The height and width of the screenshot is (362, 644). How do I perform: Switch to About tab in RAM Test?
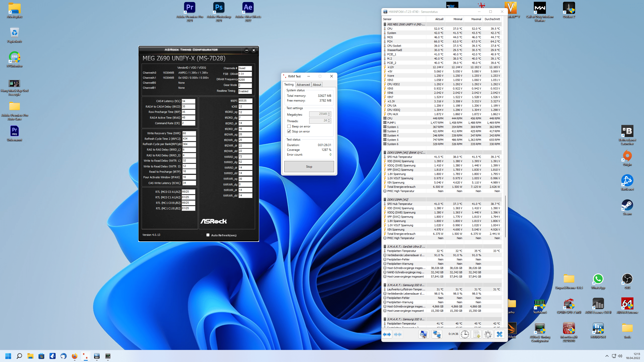tap(317, 85)
